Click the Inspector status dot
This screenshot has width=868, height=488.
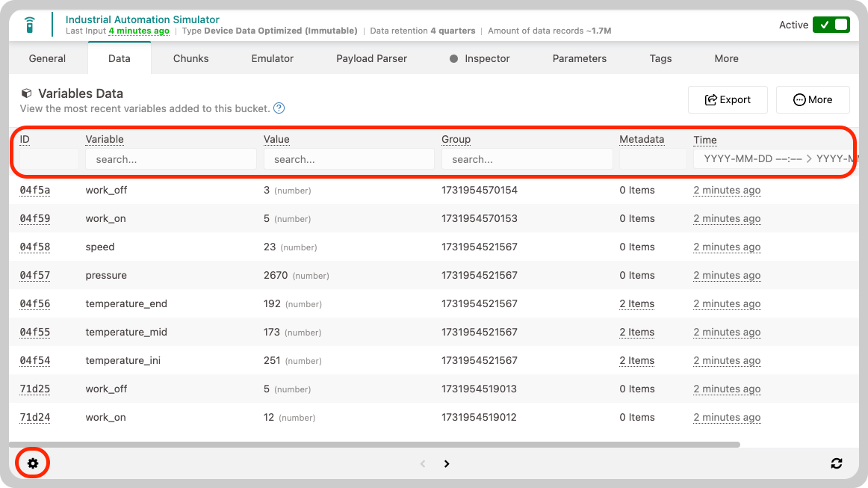click(454, 59)
